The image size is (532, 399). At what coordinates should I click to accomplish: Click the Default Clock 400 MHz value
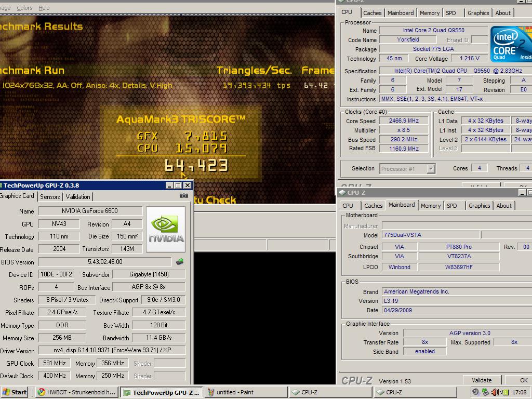click(x=54, y=376)
